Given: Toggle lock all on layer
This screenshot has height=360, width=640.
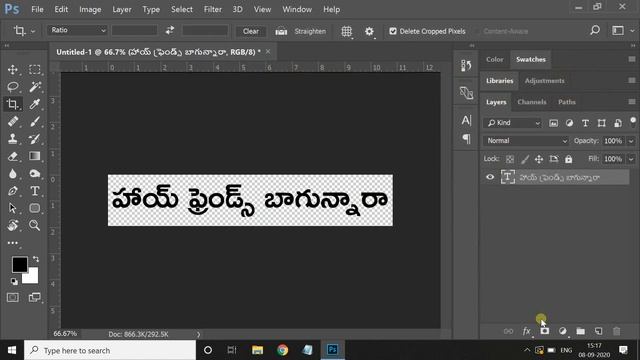Looking at the screenshot, I should [x=569, y=159].
